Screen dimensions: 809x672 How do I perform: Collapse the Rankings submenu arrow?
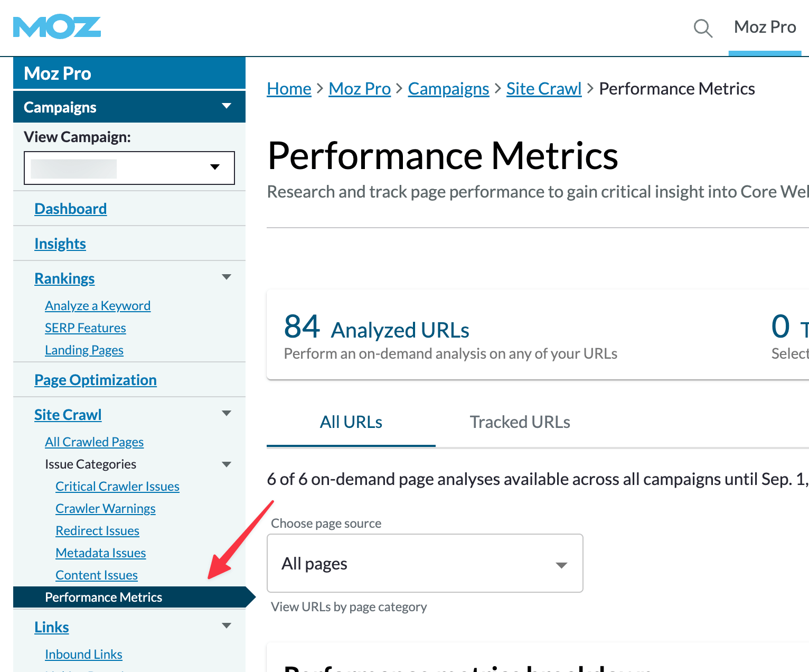point(227,277)
